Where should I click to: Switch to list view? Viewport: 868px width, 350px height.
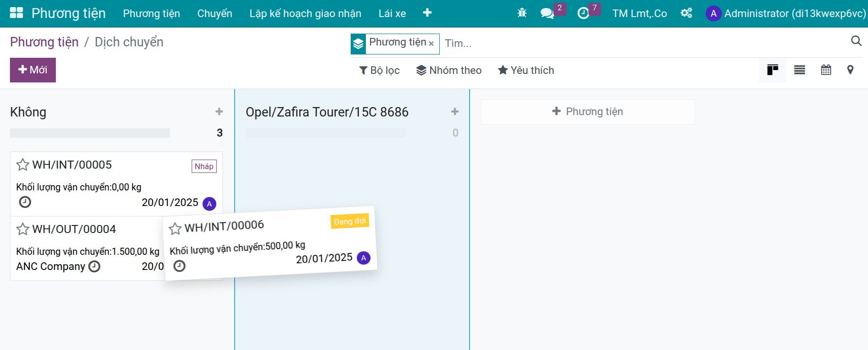click(800, 70)
